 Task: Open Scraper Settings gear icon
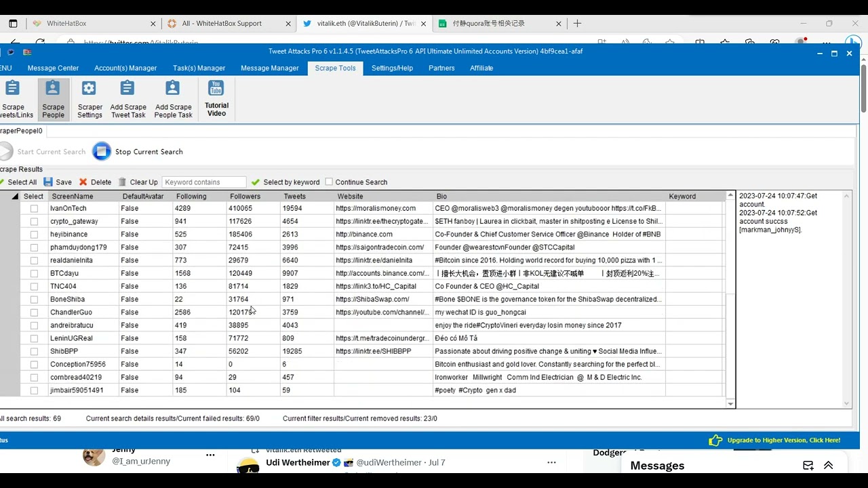coord(89,88)
